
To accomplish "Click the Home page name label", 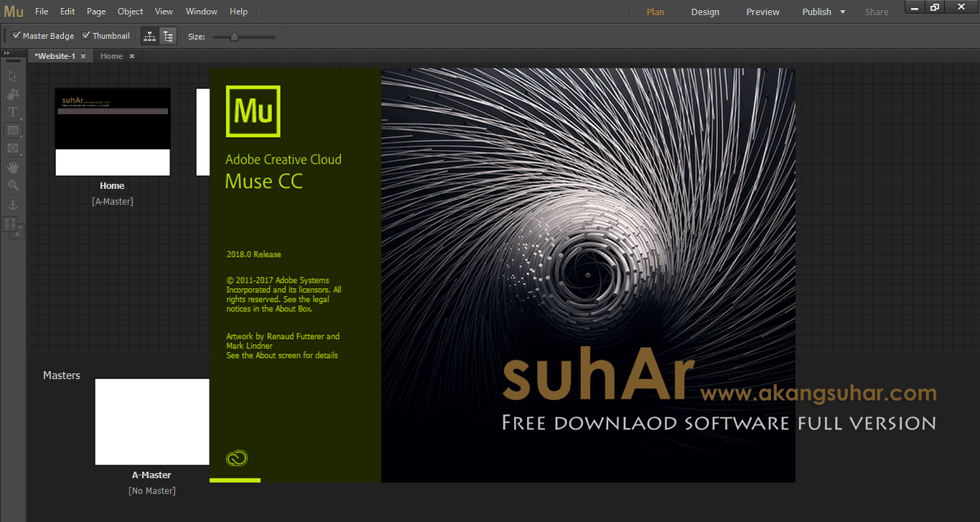I will [x=112, y=186].
